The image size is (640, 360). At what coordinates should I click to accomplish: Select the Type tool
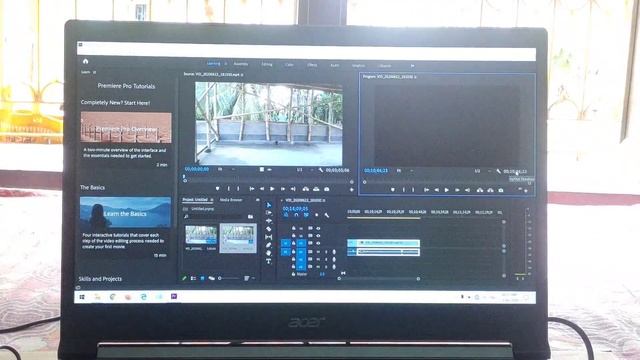pyautogui.click(x=269, y=262)
